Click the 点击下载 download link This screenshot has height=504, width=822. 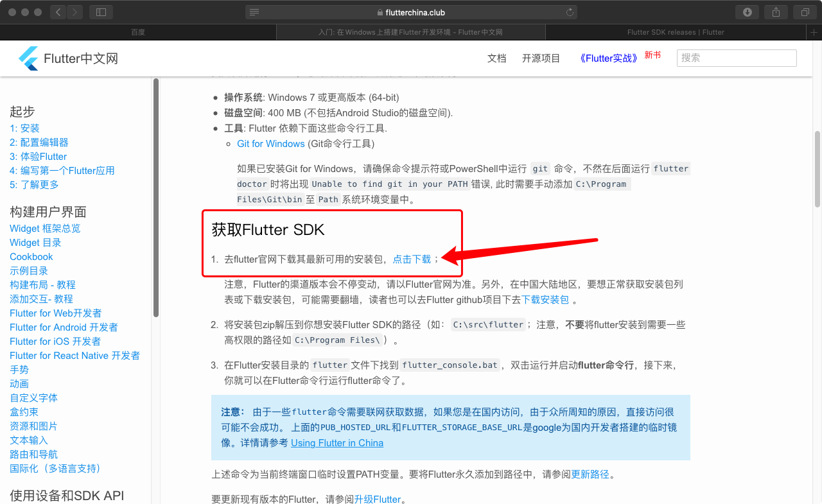[x=412, y=259]
